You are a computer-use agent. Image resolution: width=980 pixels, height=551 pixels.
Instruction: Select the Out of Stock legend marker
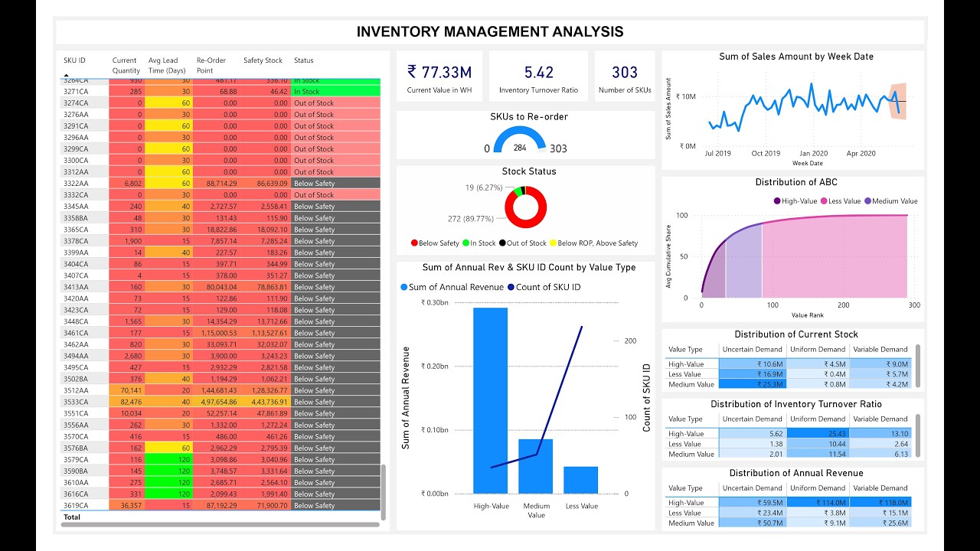point(502,243)
